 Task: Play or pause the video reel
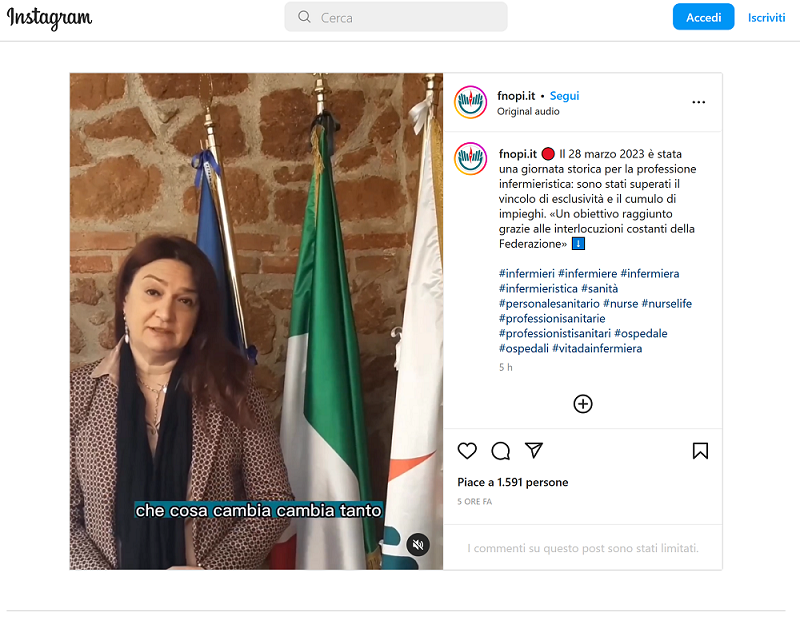click(x=256, y=321)
